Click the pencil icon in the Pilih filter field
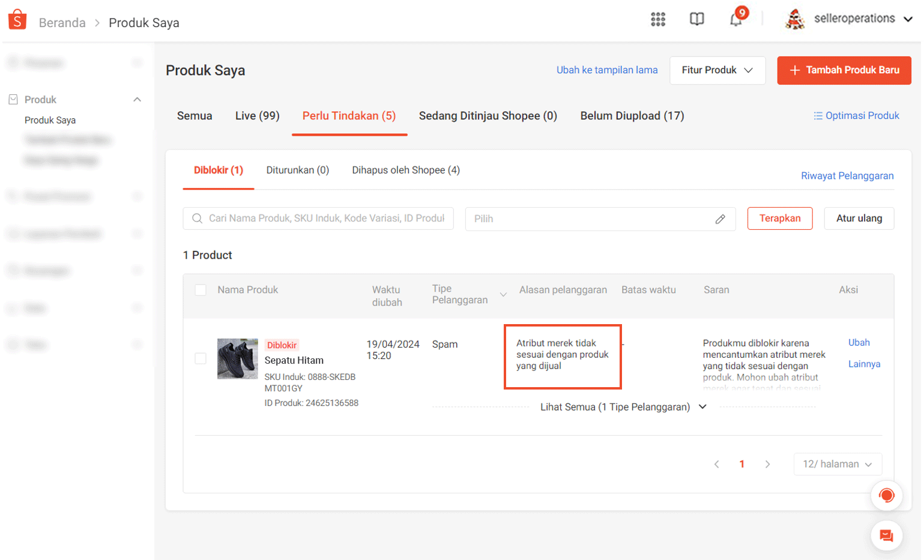The height and width of the screenshot is (560, 924). click(720, 219)
